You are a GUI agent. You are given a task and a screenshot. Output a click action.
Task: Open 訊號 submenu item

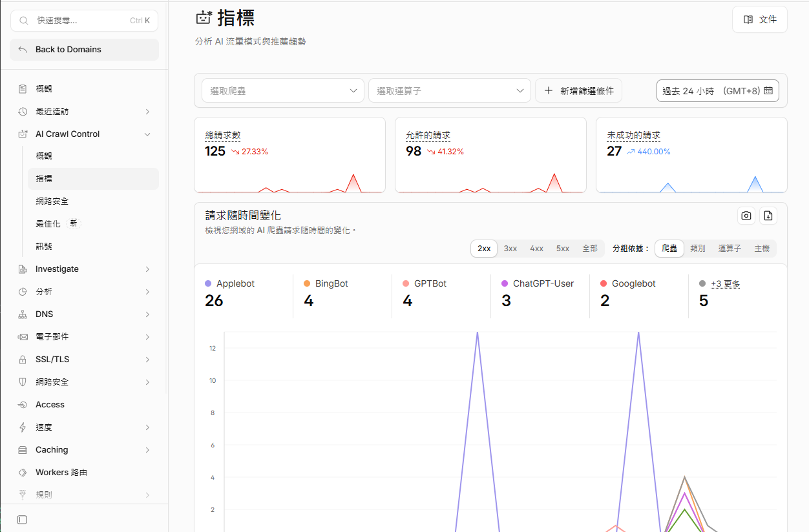[x=93, y=247]
